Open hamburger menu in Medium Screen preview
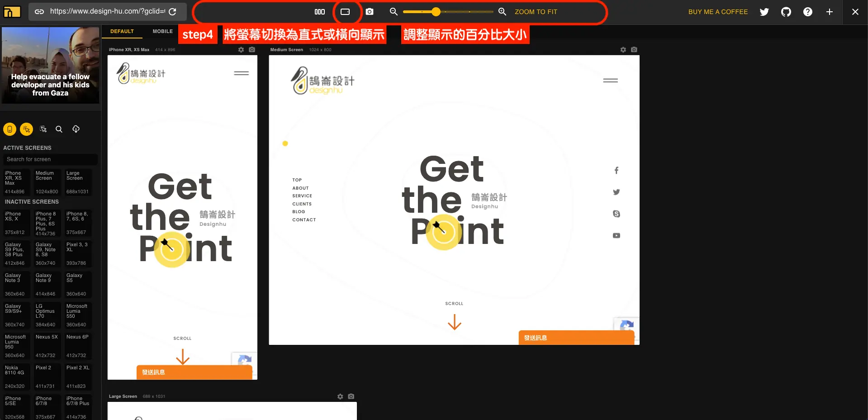The image size is (868, 420). [610, 81]
